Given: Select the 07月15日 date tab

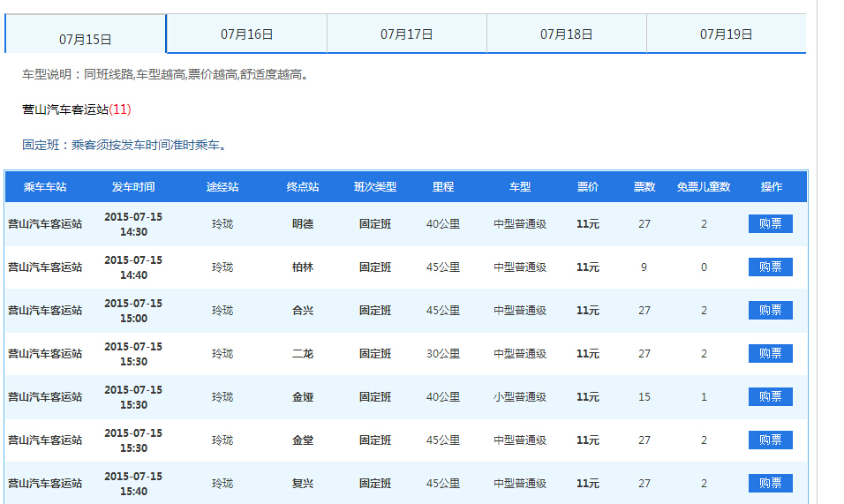Looking at the screenshot, I should [86, 39].
